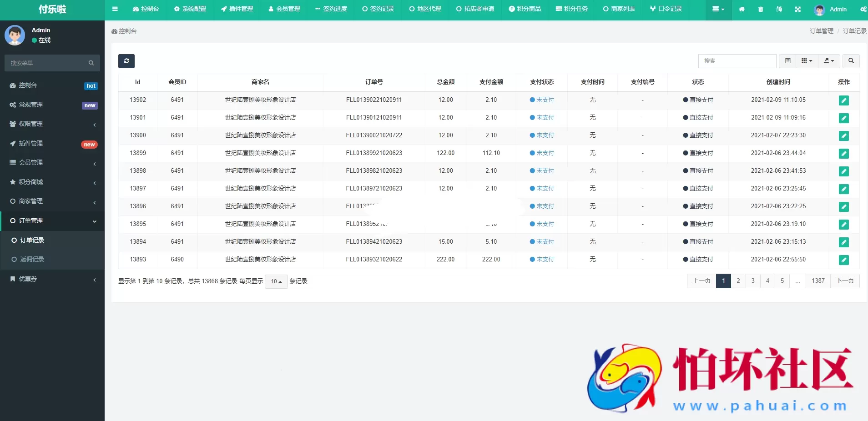Viewport: 868px width, 421px height.
Task: Open the page size selector showing 10
Action: (276, 281)
